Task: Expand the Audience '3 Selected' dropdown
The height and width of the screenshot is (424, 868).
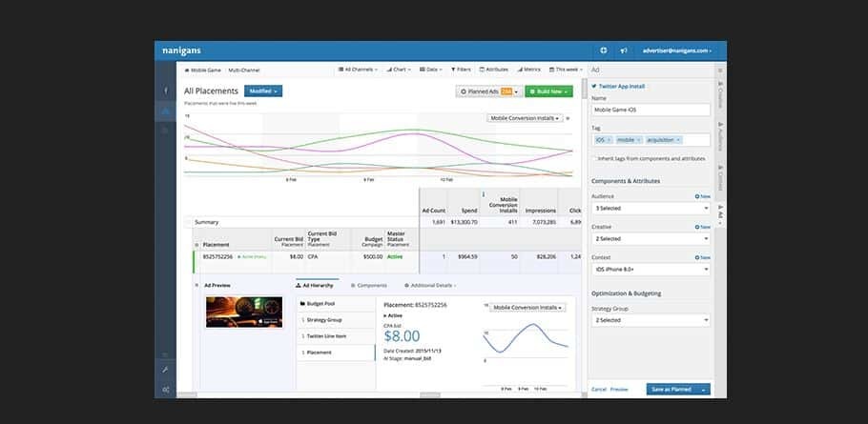Action: 651,208
